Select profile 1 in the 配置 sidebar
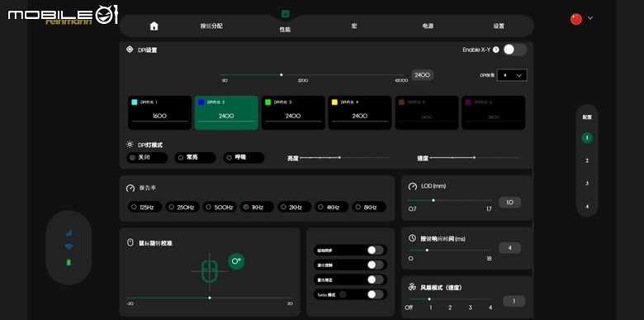 tap(587, 138)
